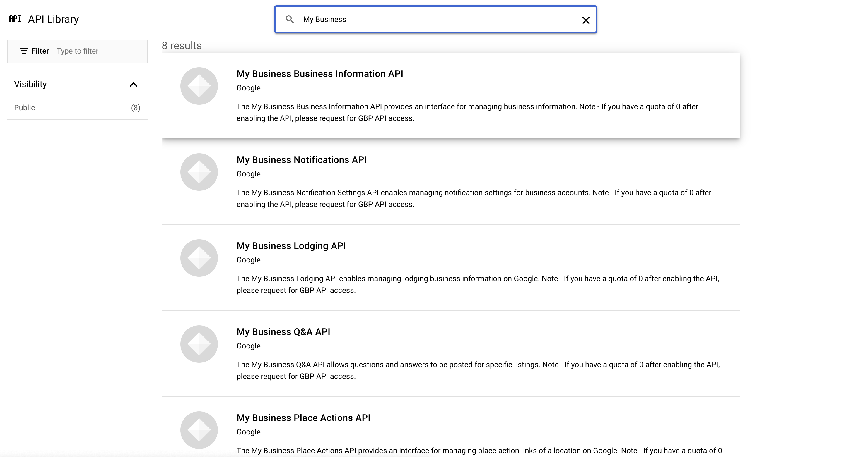Screen dimensions: 868x457
Task: Click the magnifier search icon in search box
Action: coord(289,19)
